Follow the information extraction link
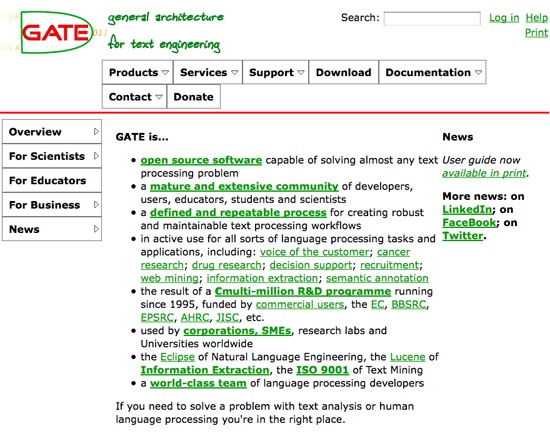Image resolution: width=550 pixels, height=440 pixels. 262,278
